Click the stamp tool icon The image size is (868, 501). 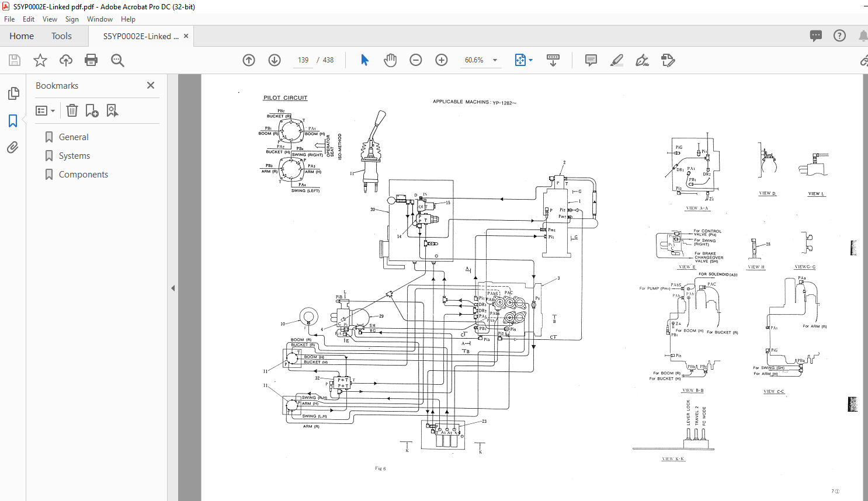(668, 60)
